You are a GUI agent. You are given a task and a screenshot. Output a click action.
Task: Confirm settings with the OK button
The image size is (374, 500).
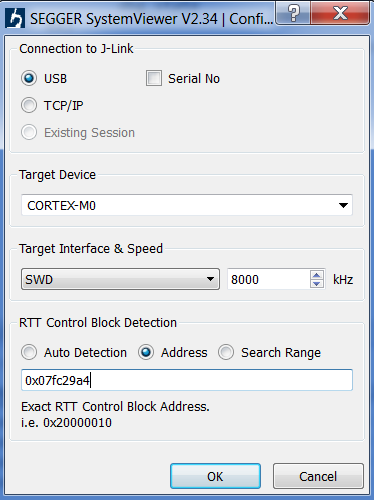(x=215, y=476)
